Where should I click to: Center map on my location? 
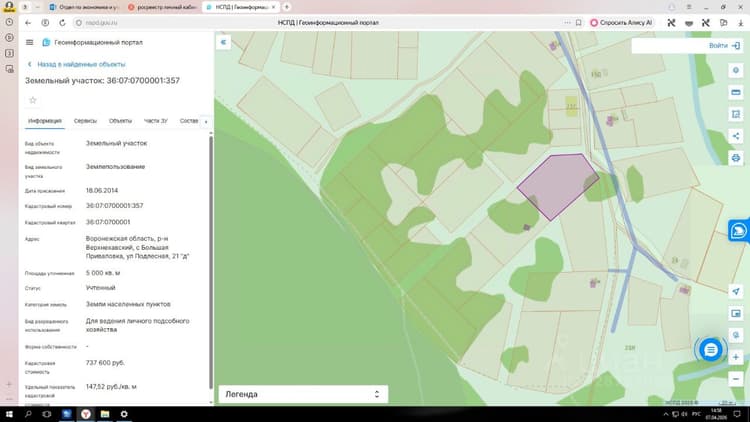(x=736, y=291)
